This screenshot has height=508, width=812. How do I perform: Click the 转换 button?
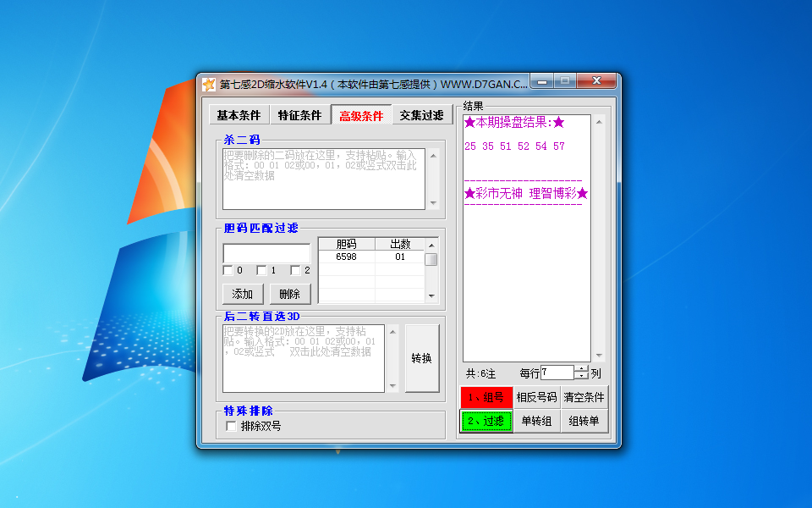coord(421,358)
